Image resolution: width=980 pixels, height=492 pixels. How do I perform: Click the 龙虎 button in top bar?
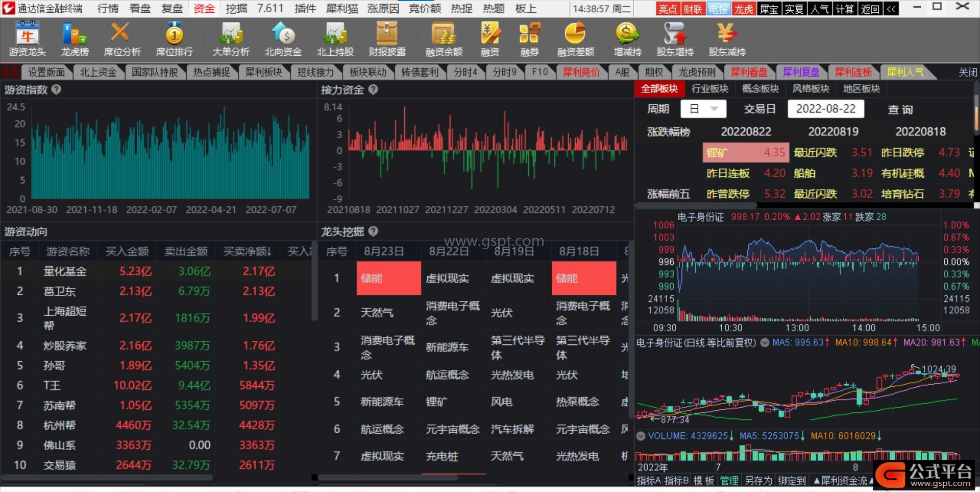[744, 9]
